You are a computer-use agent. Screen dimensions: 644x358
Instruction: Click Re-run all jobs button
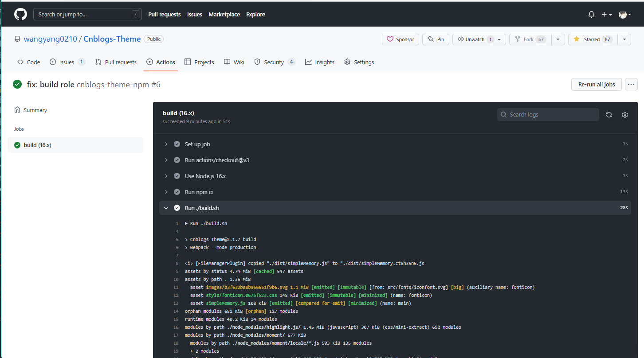coord(596,84)
